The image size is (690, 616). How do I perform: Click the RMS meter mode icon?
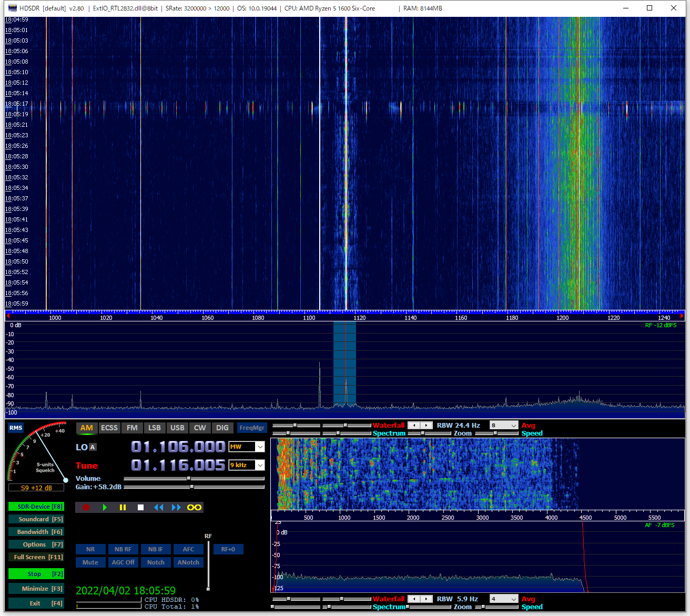16,428
